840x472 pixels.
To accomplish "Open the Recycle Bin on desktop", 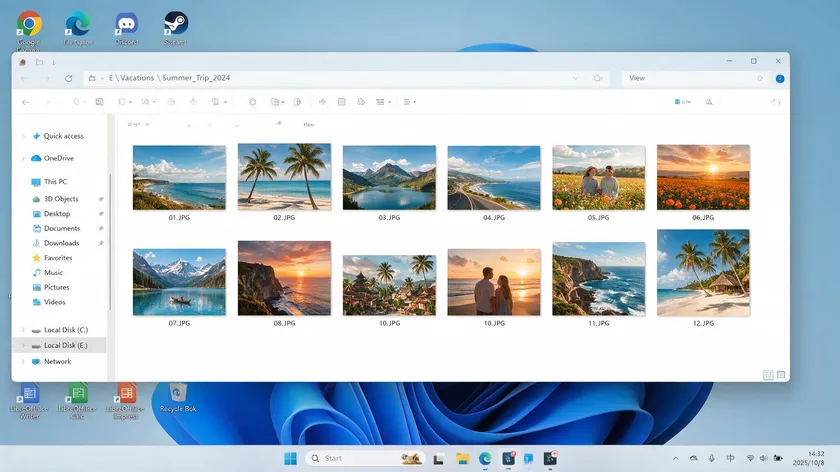I will pos(178,398).
